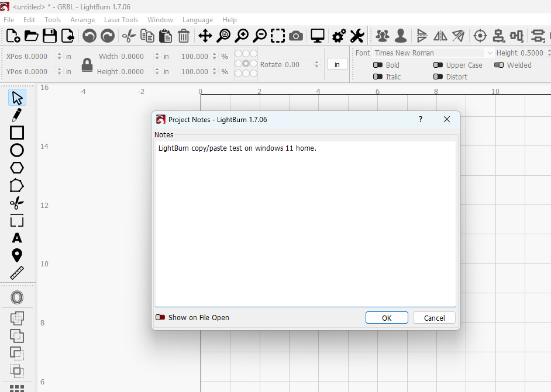Open the Help menu
This screenshot has width=551, height=392.
click(229, 20)
